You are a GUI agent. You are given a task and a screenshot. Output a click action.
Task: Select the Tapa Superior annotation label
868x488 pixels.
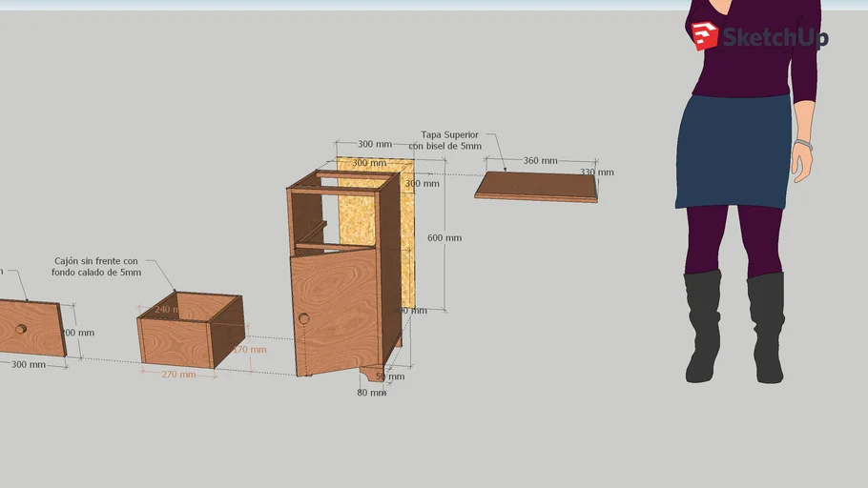449,140
